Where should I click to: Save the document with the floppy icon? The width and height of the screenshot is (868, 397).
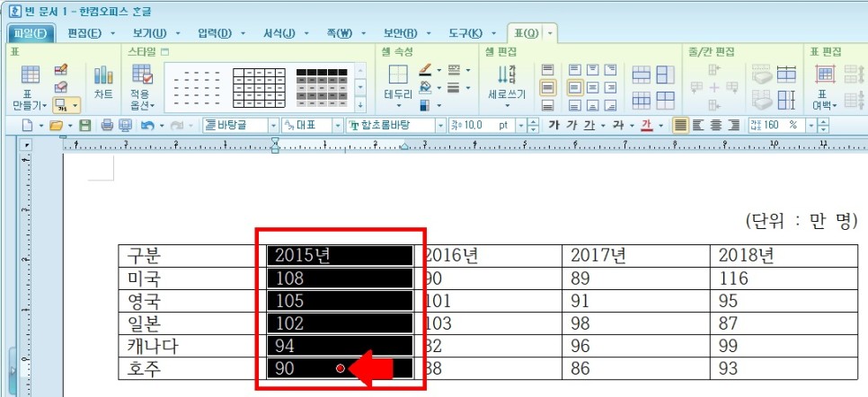pyautogui.click(x=84, y=126)
